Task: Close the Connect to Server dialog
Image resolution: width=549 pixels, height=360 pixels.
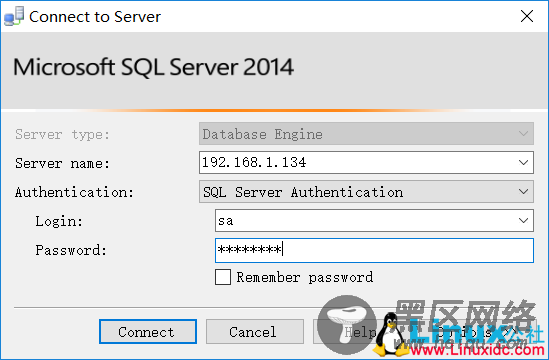Action: 527,16
